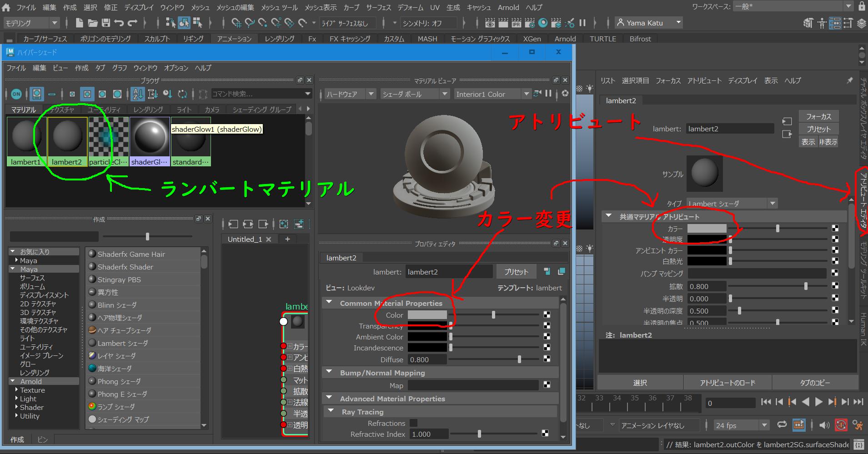Open the シェーダ ボール geometry dropdown

415,94
